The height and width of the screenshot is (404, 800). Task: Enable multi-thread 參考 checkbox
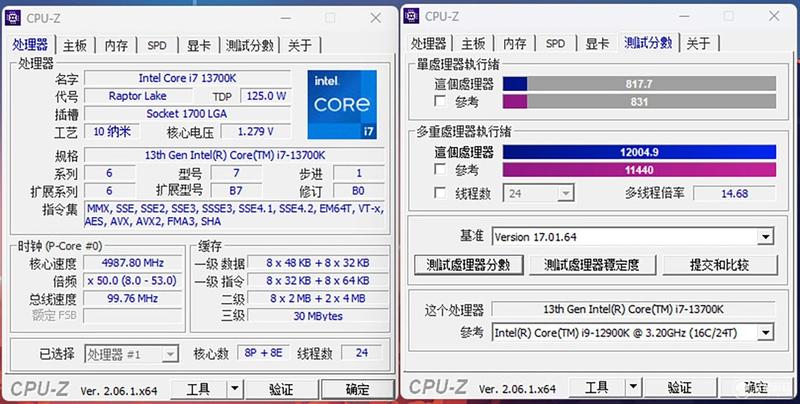tap(440, 169)
